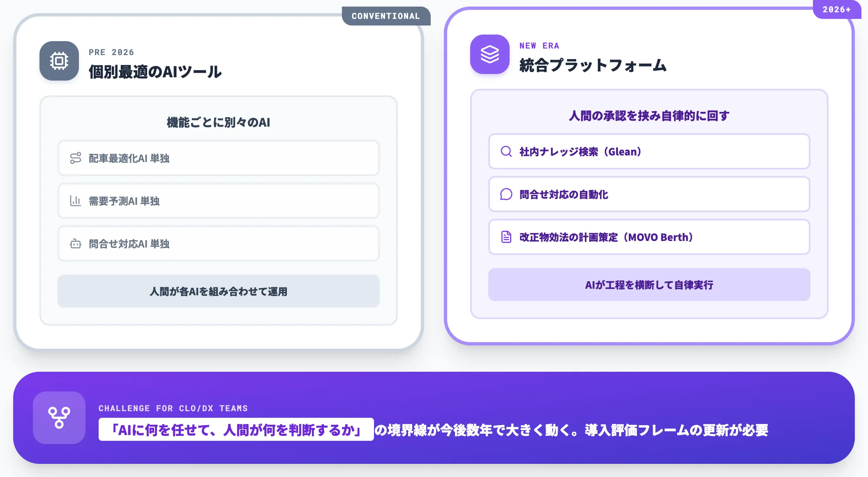This screenshot has height=477, width=868.
Task: Click the 人間の承認を挟み自律的に回す subheading
Action: 649,116
